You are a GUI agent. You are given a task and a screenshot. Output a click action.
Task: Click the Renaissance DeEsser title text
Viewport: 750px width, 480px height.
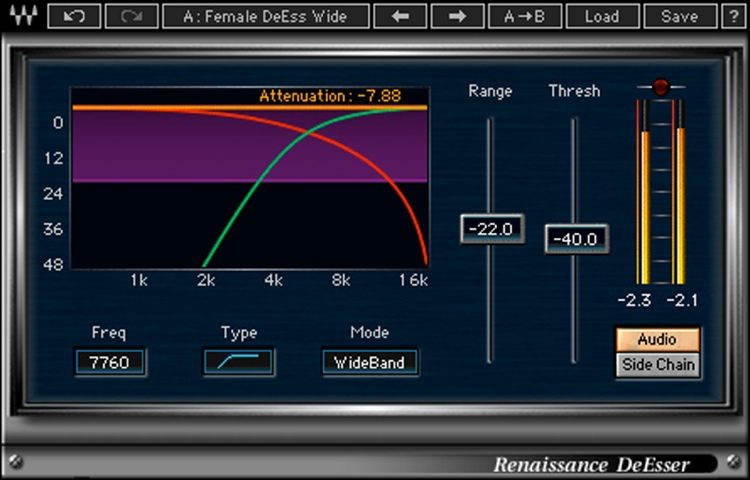tap(591, 464)
